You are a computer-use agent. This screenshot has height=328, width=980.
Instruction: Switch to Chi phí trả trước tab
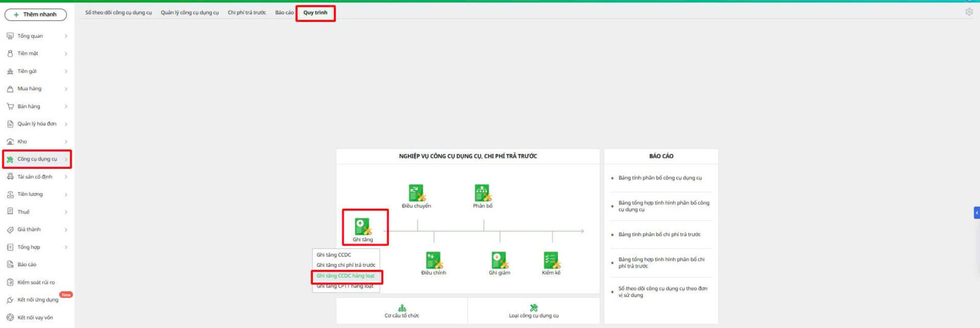[x=247, y=13]
